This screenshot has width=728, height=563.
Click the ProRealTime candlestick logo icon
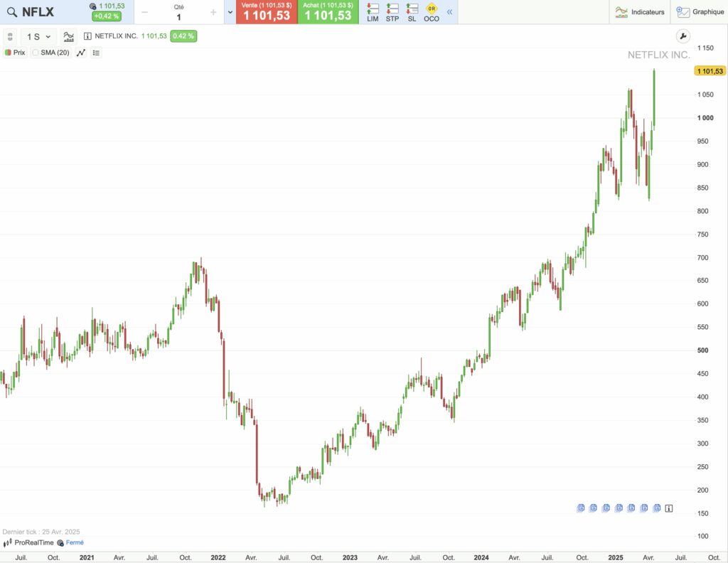(7, 542)
